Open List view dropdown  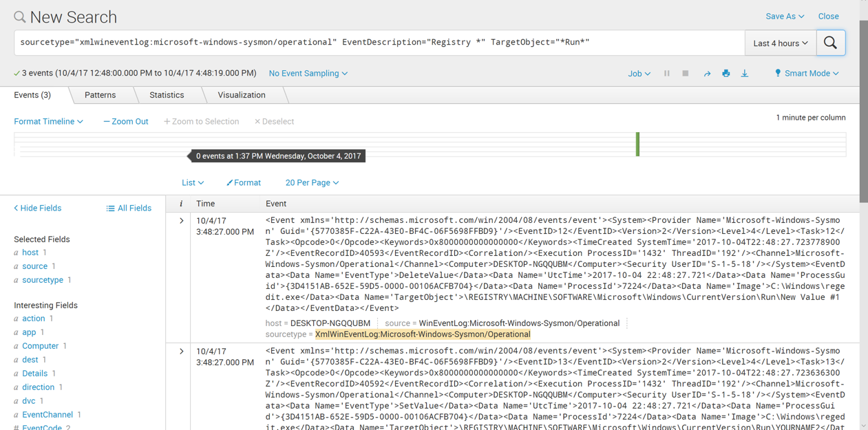[193, 182]
